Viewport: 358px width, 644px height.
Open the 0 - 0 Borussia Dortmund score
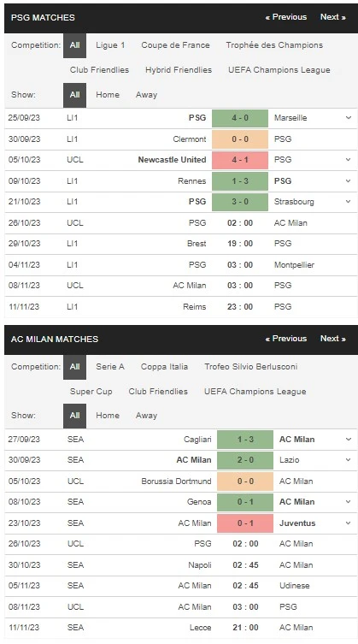pyautogui.click(x=245, y=482)
